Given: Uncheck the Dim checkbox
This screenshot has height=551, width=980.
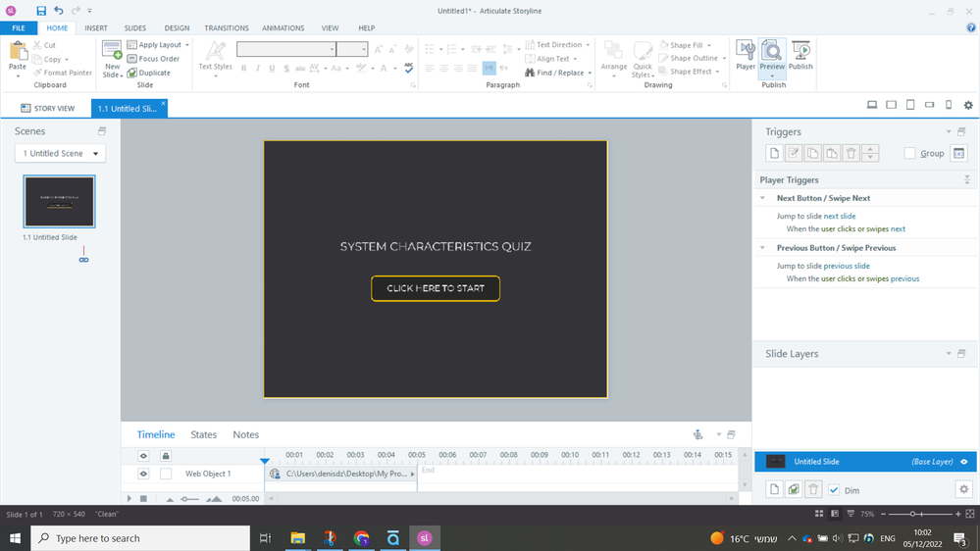Looking at the screenshot, I should point(834,489).
